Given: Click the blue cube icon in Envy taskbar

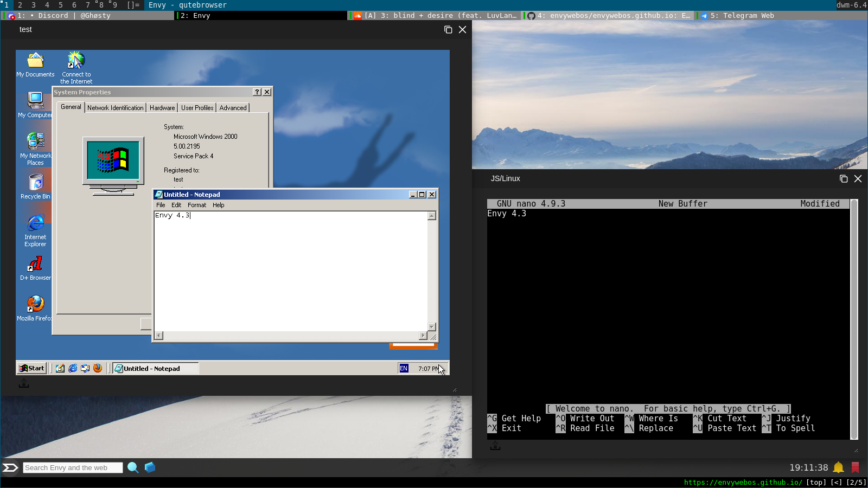Looking at the screenshot, I should [x=150, y=467].
